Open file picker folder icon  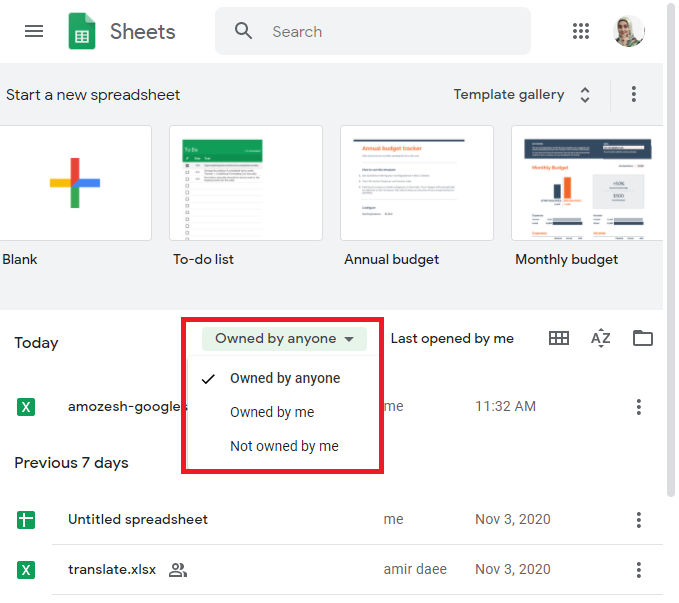pos(643,338)
